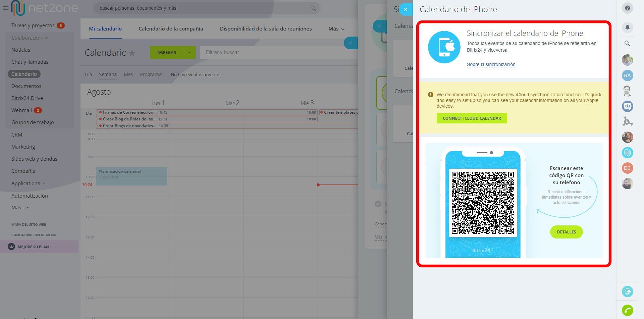Open Webmail in sidebar
644x319 pixels.
coord(21,110)
